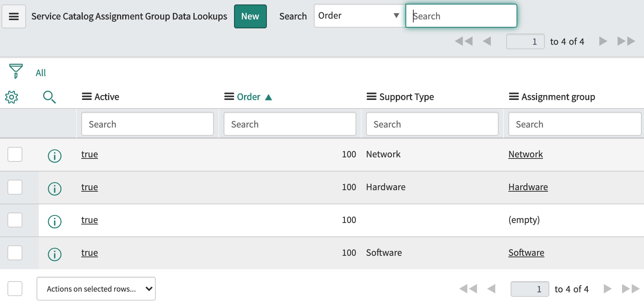
Task: Click the bottom pager page number field
Action: 530,289
